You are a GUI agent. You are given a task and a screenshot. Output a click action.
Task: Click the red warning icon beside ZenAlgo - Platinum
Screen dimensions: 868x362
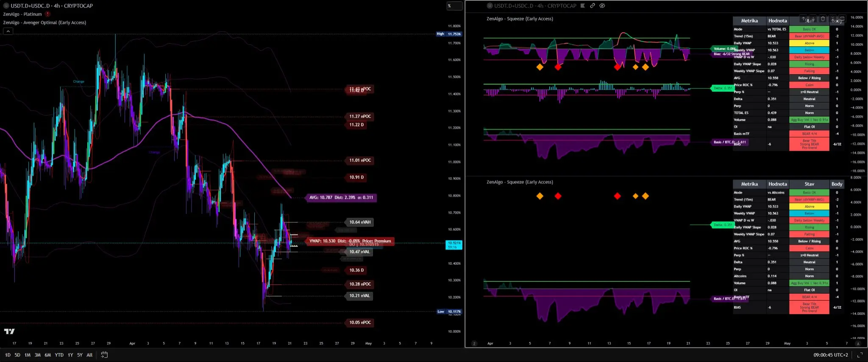tap(48, 14)
